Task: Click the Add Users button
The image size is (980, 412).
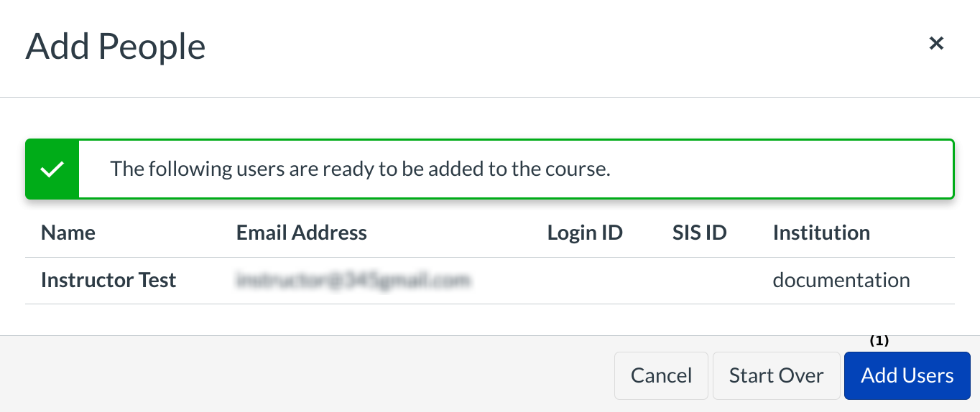Action: (907, 375)
